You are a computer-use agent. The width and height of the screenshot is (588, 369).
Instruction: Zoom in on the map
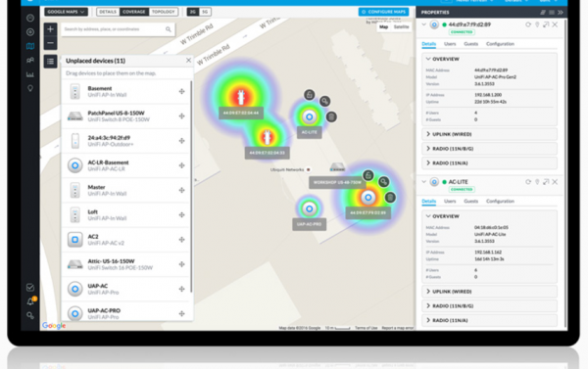click(50, 29)
